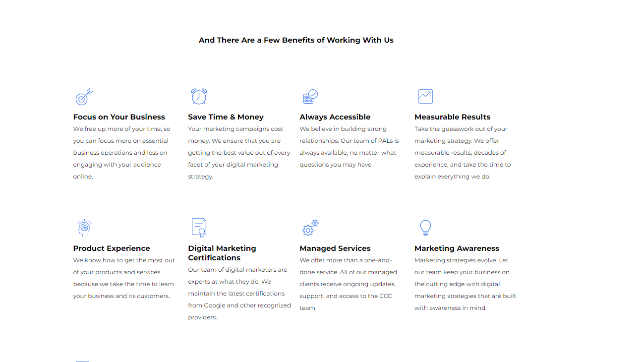644x362 pixels.
Task: Click the alarm clock icon
Action: coord(199,96)
